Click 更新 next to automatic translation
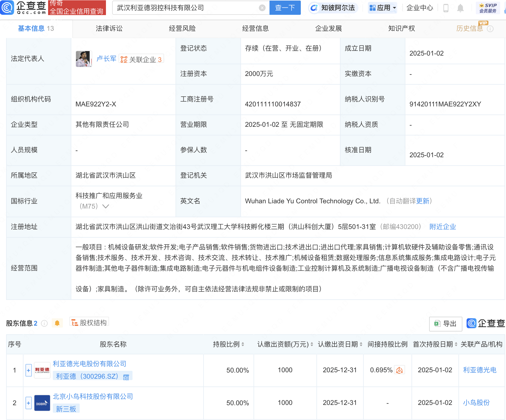Viewport: 506px width, 420px height. click(422, 201)
